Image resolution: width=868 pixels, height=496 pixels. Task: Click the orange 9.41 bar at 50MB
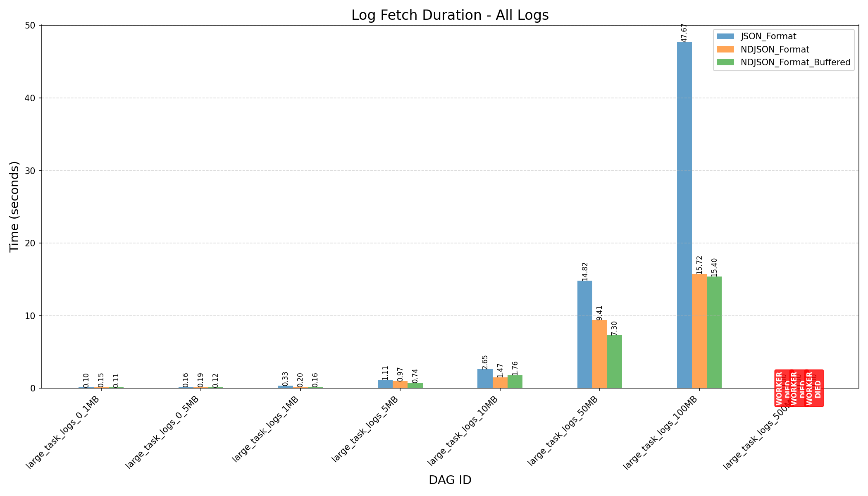[x=599, y=354]
